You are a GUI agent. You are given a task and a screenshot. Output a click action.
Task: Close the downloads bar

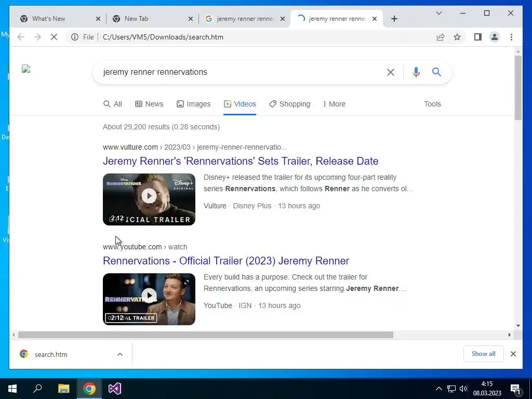[x=513, y=353]
